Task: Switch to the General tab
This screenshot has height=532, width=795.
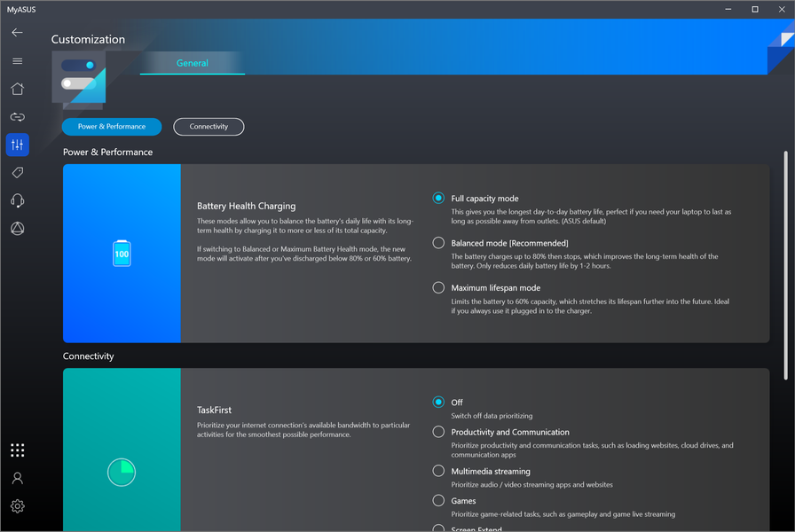Action: click(193, 63)
